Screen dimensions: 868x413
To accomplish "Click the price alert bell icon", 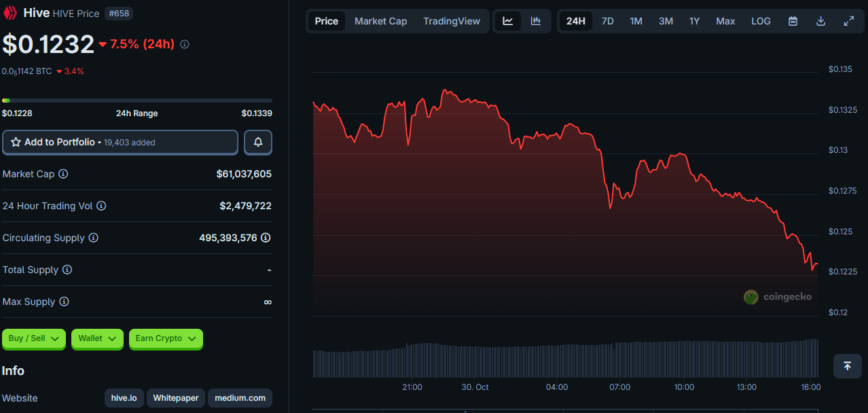I will 258,143.
